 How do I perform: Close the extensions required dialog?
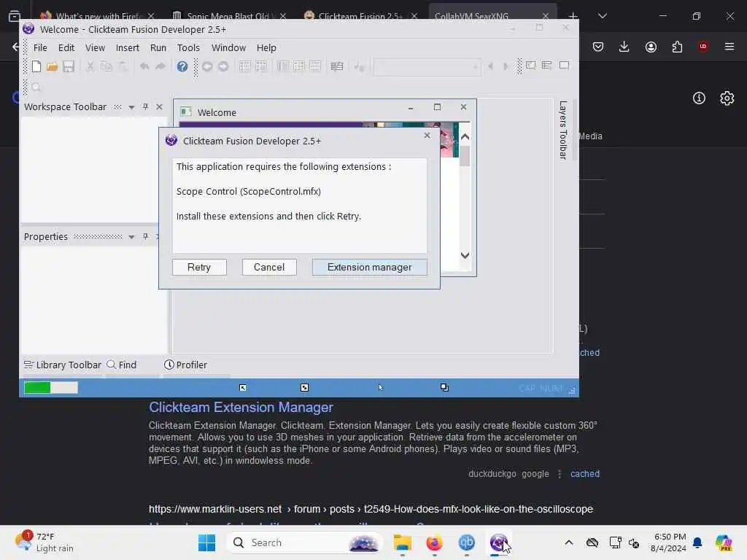pos(427,136)
